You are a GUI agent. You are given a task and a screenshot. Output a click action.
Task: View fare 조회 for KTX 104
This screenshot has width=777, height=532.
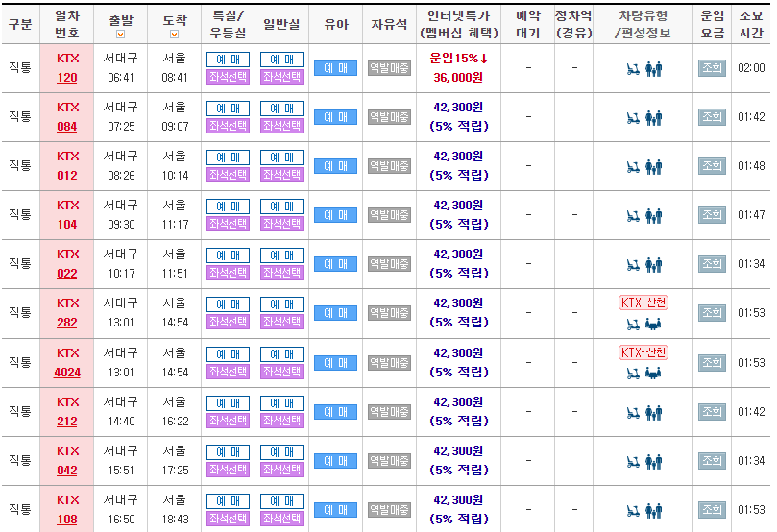[x=712, y=215]
